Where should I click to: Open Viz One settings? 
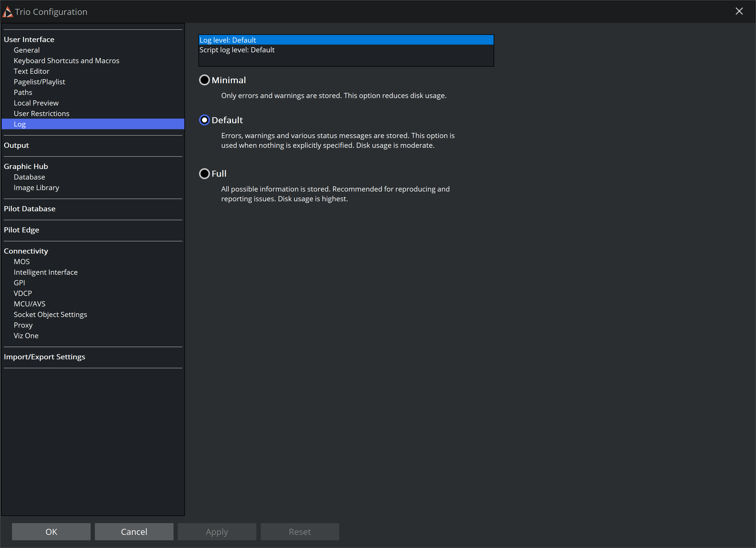[x=26, y=336]
